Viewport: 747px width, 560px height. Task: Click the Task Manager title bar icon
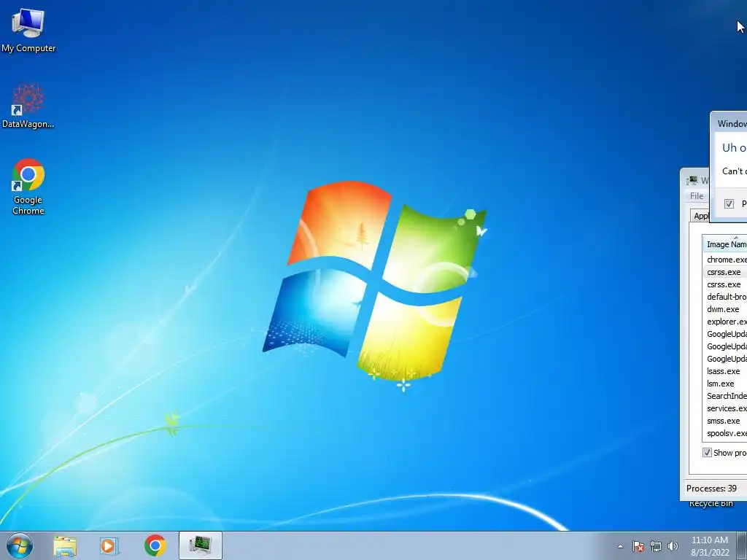692,181
